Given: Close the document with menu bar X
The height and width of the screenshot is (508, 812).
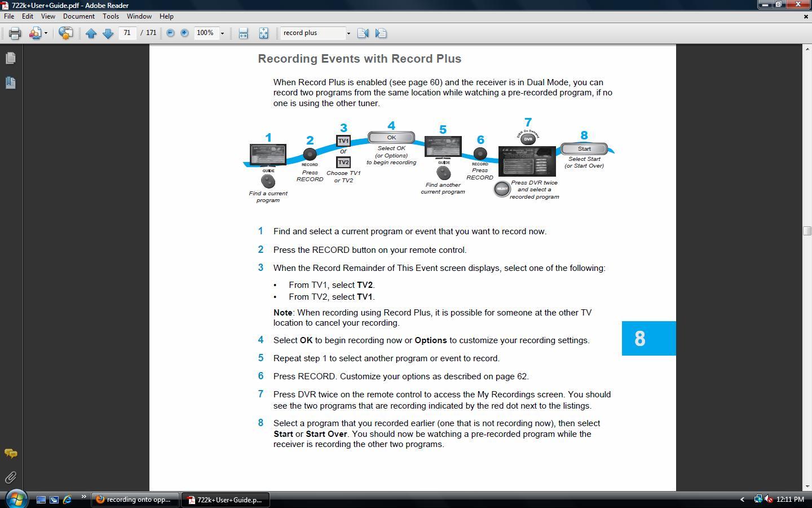Looking at the screenshot, I should (x=805, y=16).
